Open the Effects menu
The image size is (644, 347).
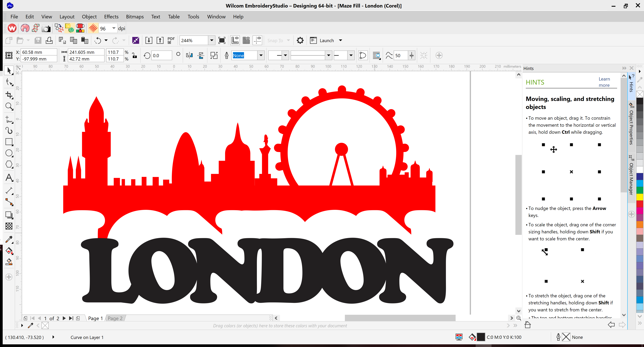click(111, 17)
